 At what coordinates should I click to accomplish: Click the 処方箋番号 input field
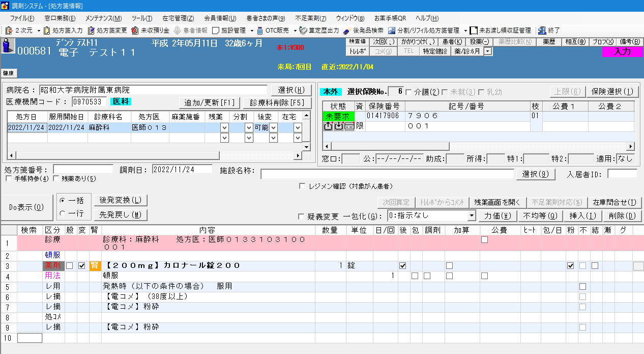click(83, 169)
